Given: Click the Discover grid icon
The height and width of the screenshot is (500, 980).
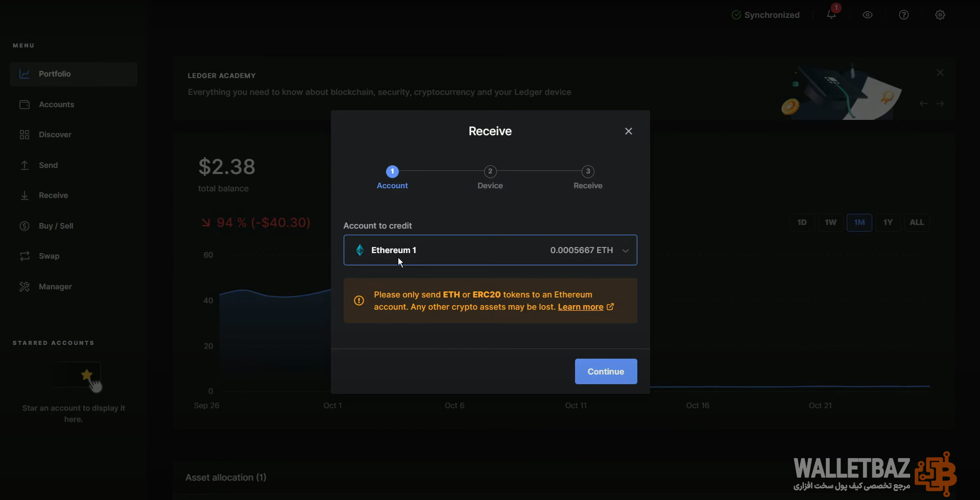Looking at the screenshot, I should (25, 135).
